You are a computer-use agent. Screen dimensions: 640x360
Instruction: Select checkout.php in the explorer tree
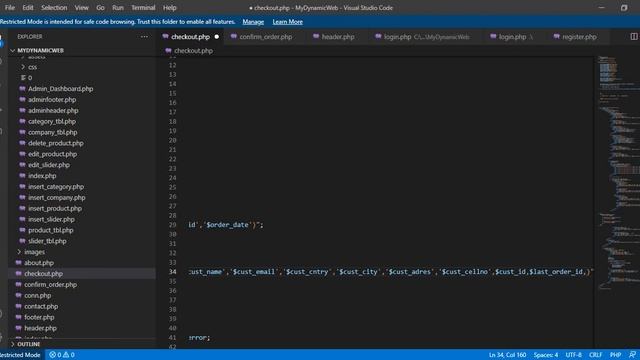tap(43, 274)
